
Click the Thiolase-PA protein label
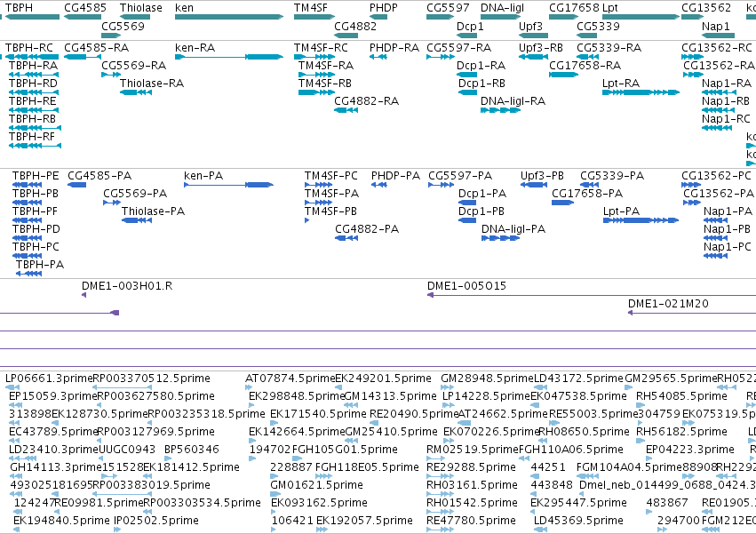coord(154,211)
